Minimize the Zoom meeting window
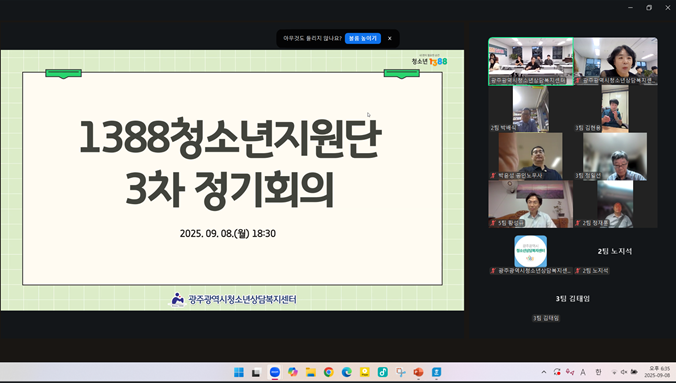Screen dimensions: 676x383 [630, 8]
